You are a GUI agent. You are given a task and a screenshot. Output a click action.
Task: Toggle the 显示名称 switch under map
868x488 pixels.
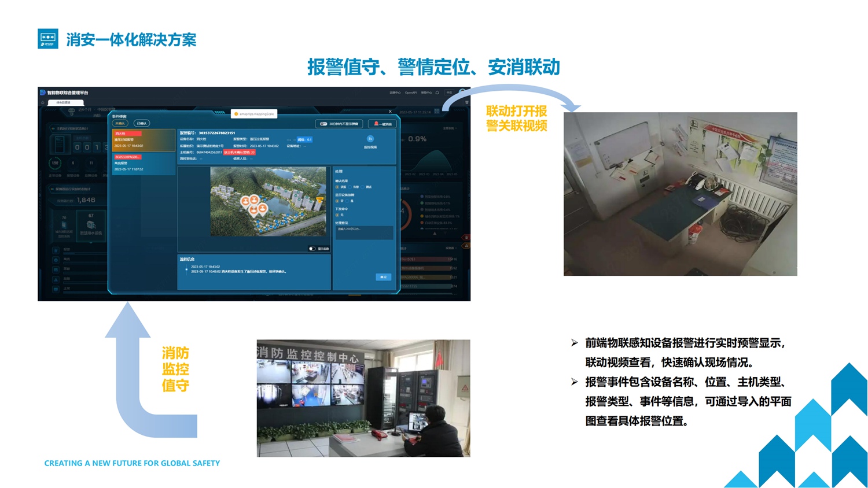(312, 249)
